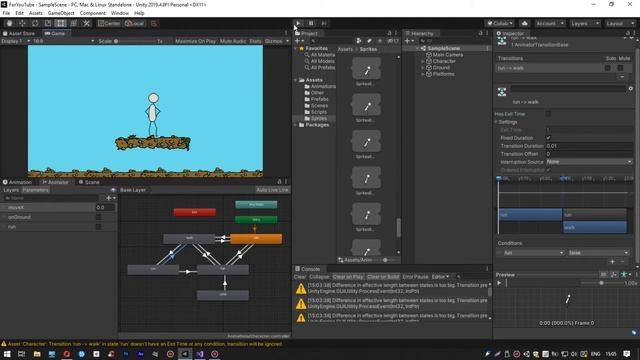Open the cloud services icon

(x=525, y=23)
